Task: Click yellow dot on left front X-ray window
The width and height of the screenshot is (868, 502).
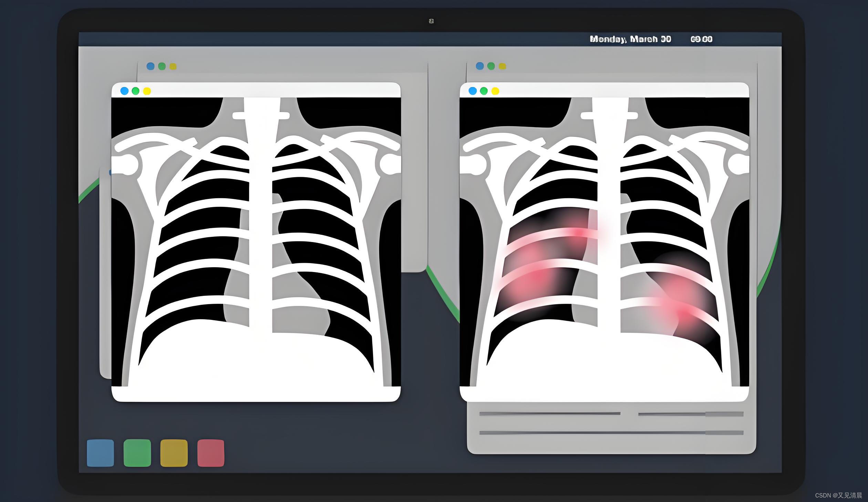Action: (x=147, y=91)
